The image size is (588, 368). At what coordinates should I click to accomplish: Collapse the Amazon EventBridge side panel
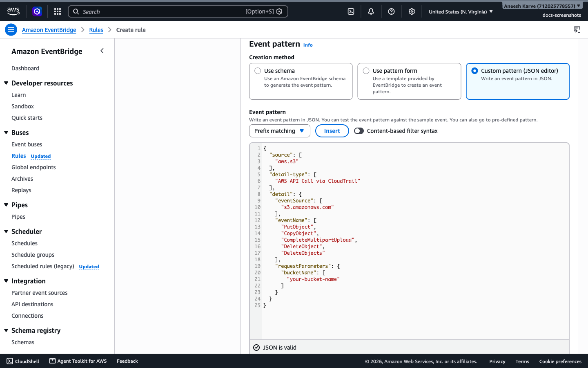pos(102,51)
